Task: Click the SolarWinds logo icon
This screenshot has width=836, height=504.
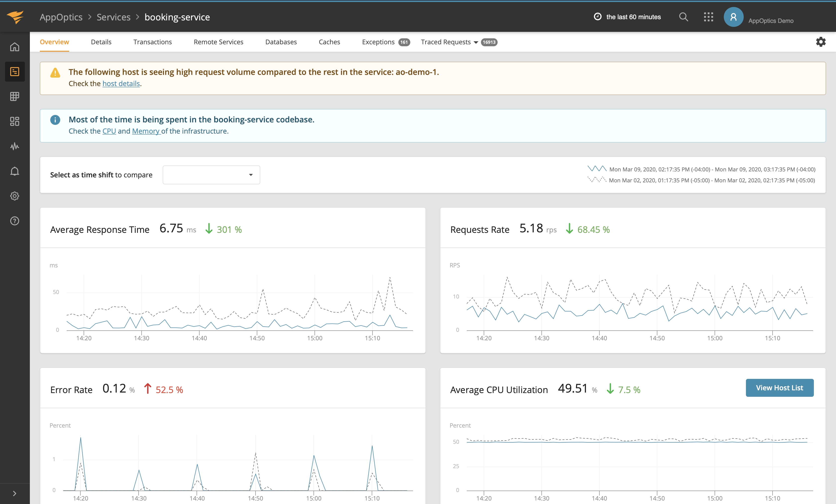Action: point(15,17)
